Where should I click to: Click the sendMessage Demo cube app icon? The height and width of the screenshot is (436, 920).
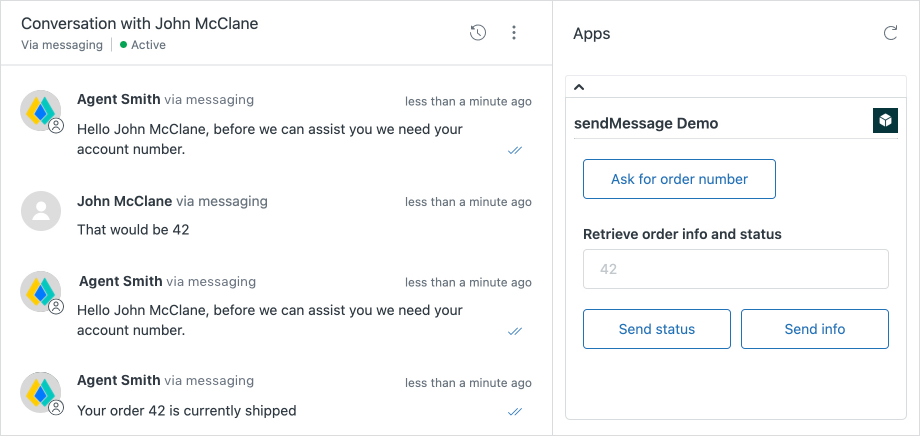[885, 121]
